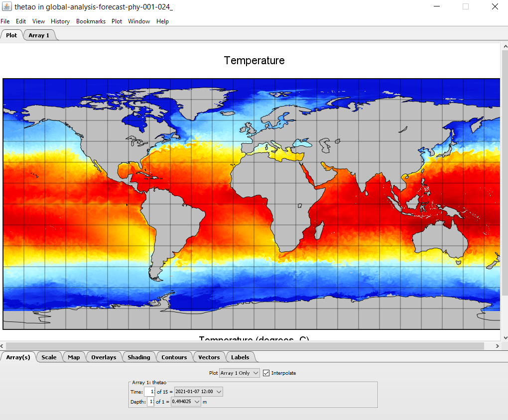Viewport: 508px width, 420px height.
Task: Select the Labels tab
Action: tap(240, 357)
